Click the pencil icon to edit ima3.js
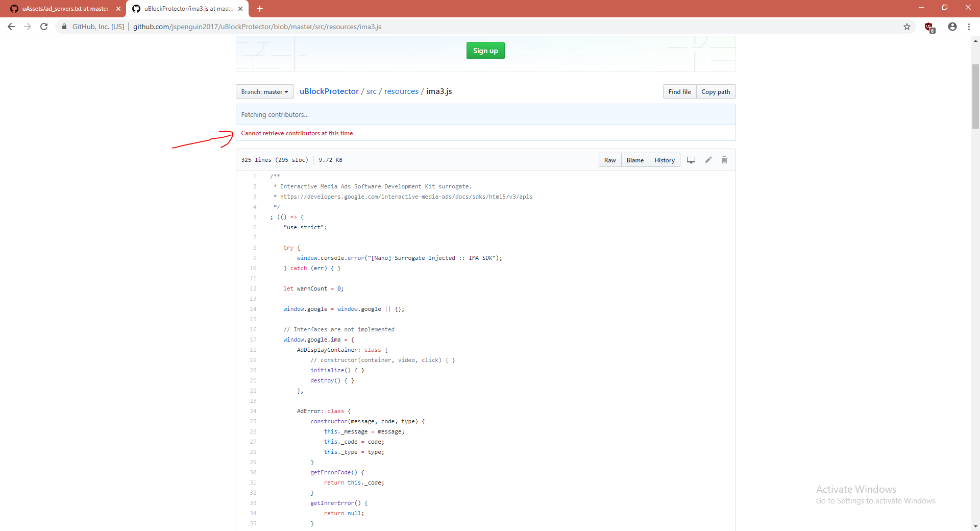This screenshot has height=531, width=980. [x=708, y=160]
